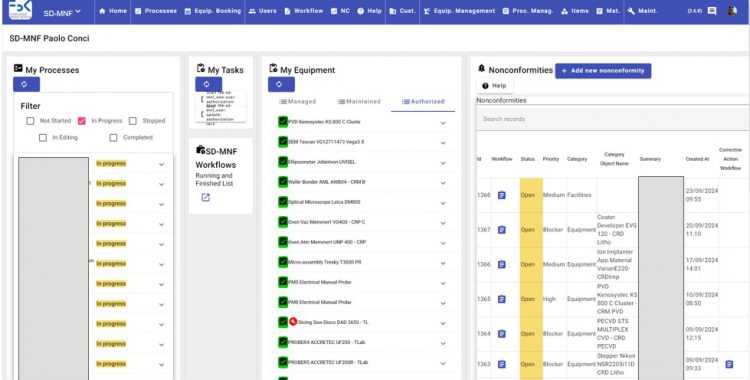
Task: Expand the SEM Tescan Vega3 X row
Action: click(443, 143)
